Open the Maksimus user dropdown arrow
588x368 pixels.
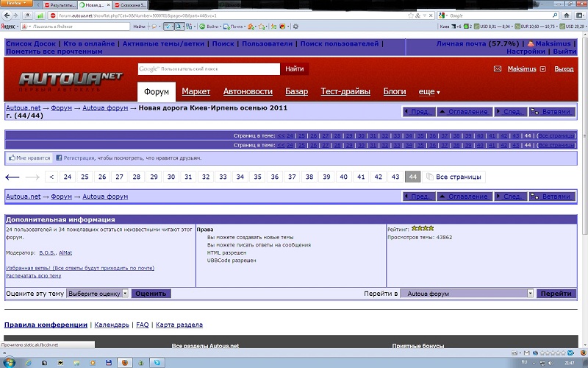click(543, 69)
